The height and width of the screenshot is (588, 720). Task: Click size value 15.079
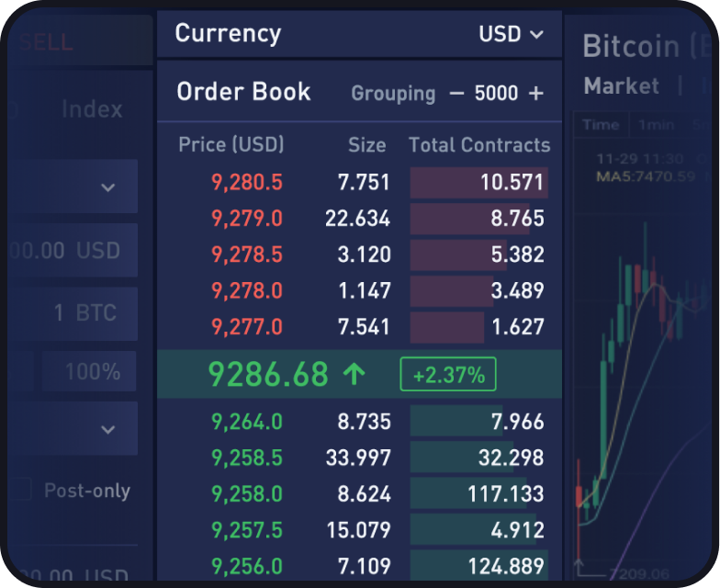point(358,530)
